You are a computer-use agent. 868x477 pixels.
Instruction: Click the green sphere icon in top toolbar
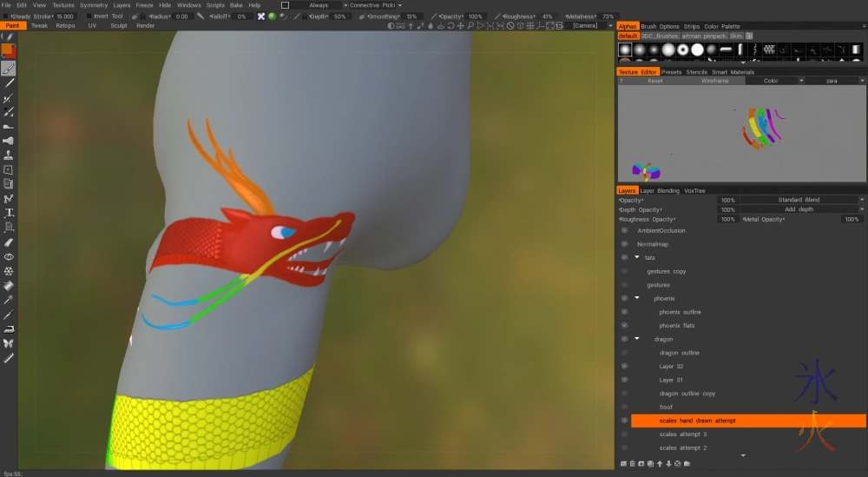click(272, 17)
